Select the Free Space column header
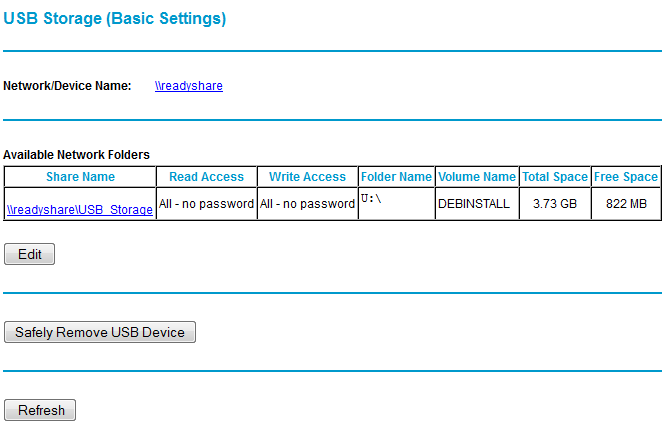This screenshot has height=439, width=668. 626,176
